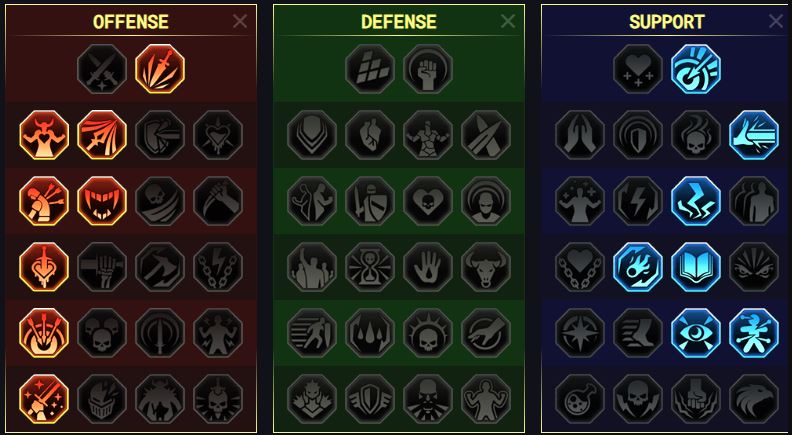Click the fireball Support mastery icon

click(637, 267)
